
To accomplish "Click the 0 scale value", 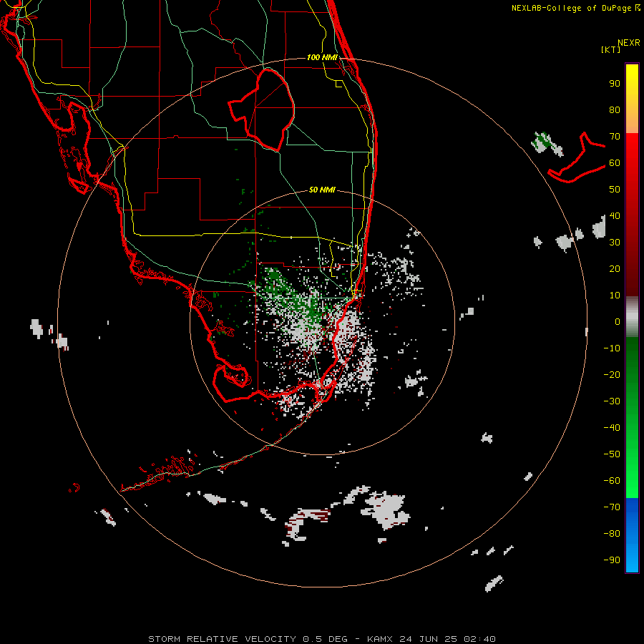I will pos(618,321).
